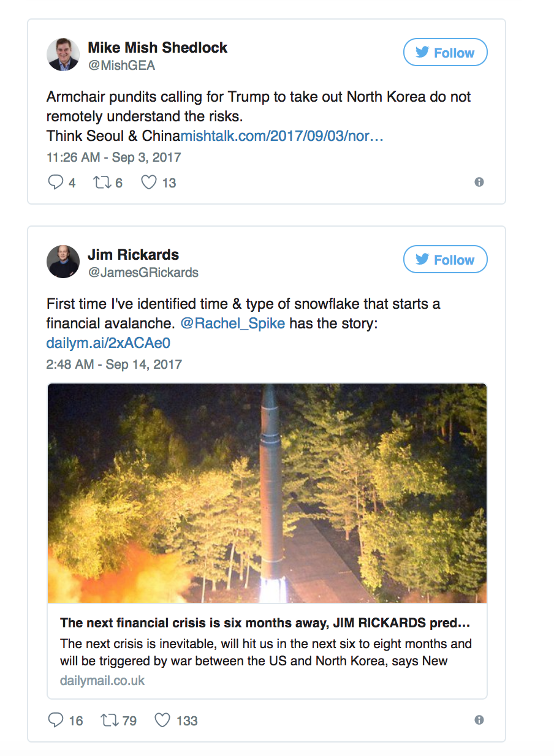Open the @JamesGRickards handle

[x=143, y=273]
